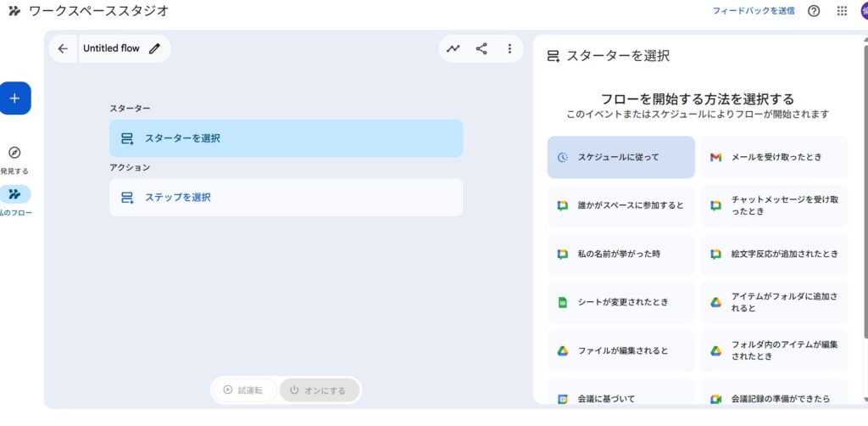The width and height of the screenshot is (868, 426).
Task: Choose the ファイルが編集されると Drive starter
Action: point(620,350)
